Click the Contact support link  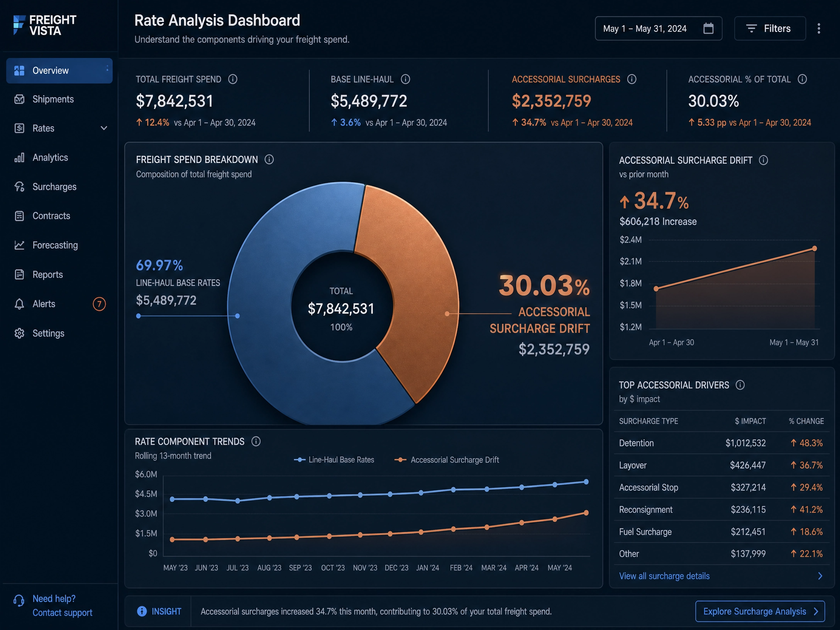(63, 613)
